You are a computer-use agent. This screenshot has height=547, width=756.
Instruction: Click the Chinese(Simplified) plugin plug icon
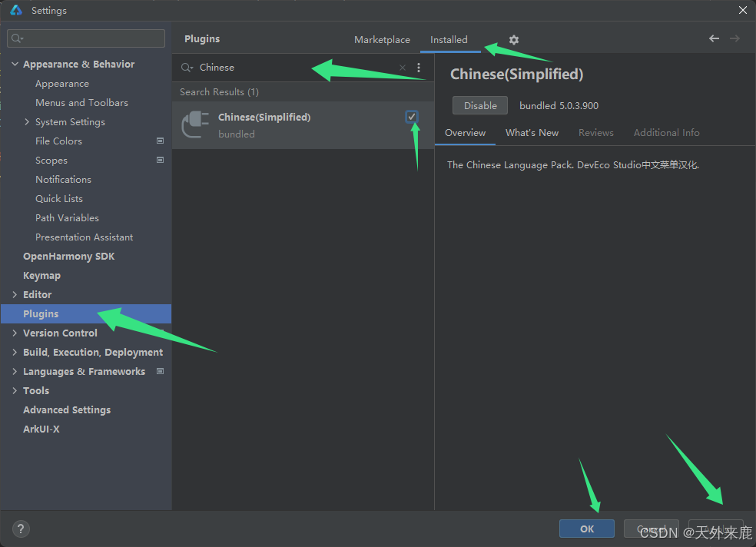click(195, 124)
